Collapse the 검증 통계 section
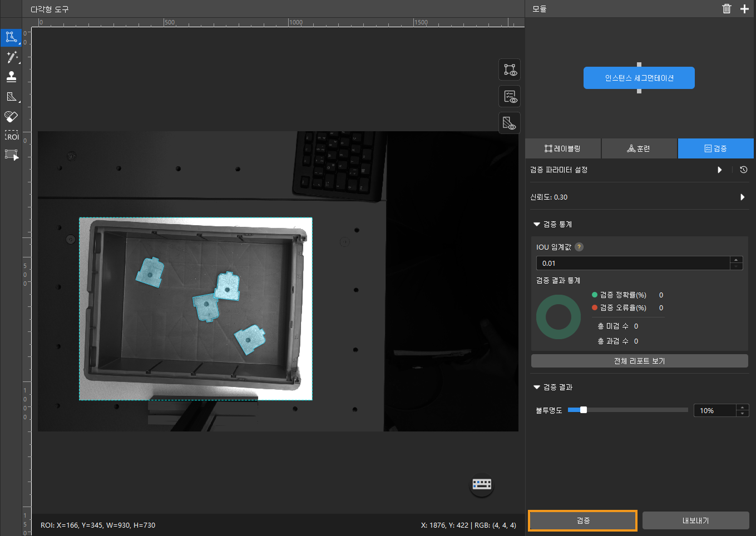The width and height of the screenshot is (756, 536). click(x=537, y=225)
